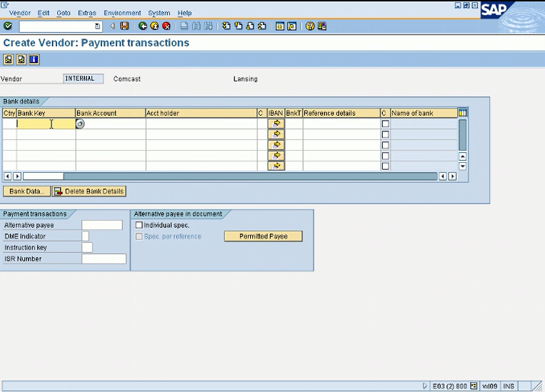The width and height of the screenshot is (545, 392).
Task: Click the Delete Bank Details button
Action: pyautogui.click(x=89, y=191)
